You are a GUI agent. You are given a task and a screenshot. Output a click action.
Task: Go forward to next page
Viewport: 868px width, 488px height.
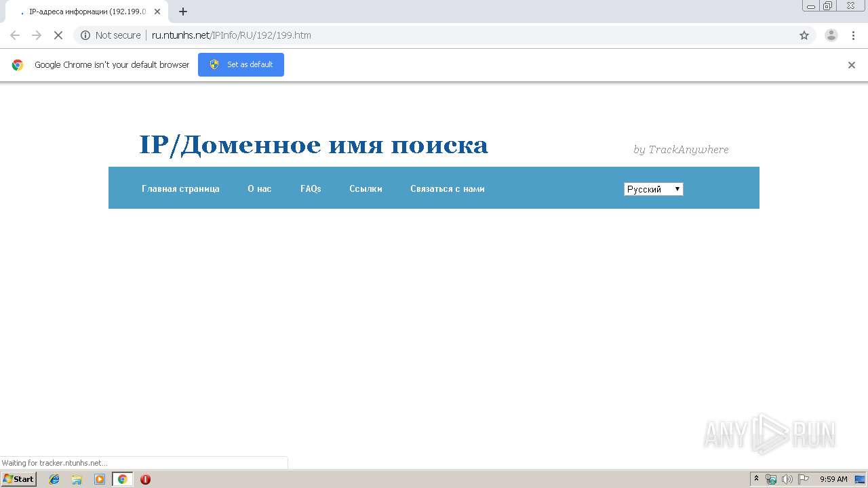37,35
